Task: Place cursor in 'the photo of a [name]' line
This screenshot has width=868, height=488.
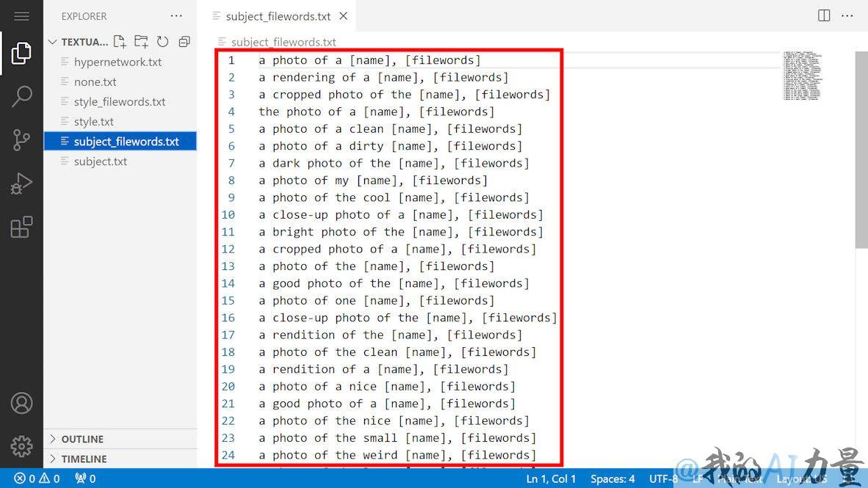Action: coord(377,112)
